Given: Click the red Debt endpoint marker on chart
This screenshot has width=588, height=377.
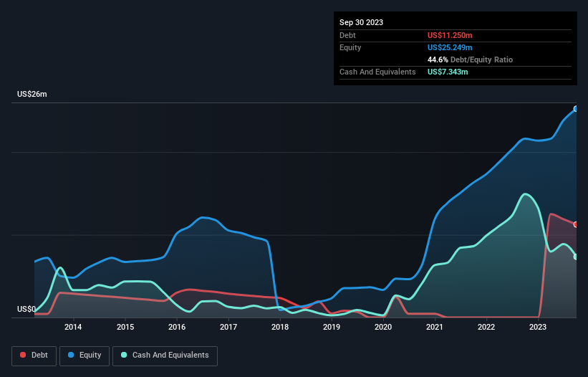Looking at the screenshot, I should point(576,224).
